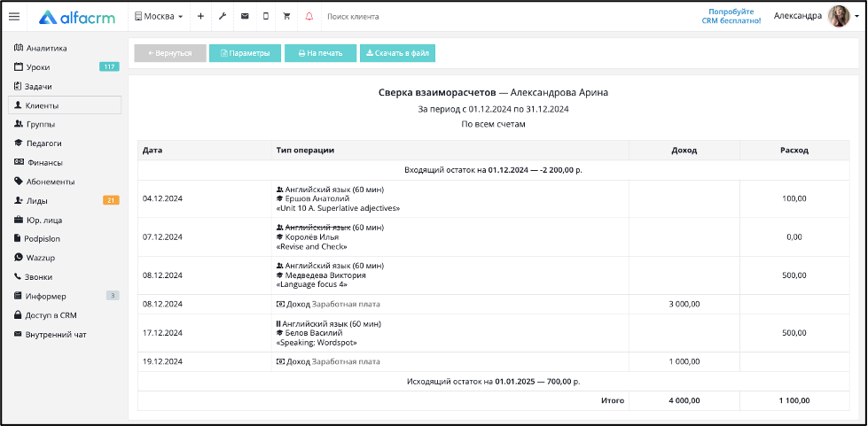Image resolution: width=868 pixels, height=426 pixels.
Task: Click the 3 000,00 income value
Action: [x=684, y=304]
